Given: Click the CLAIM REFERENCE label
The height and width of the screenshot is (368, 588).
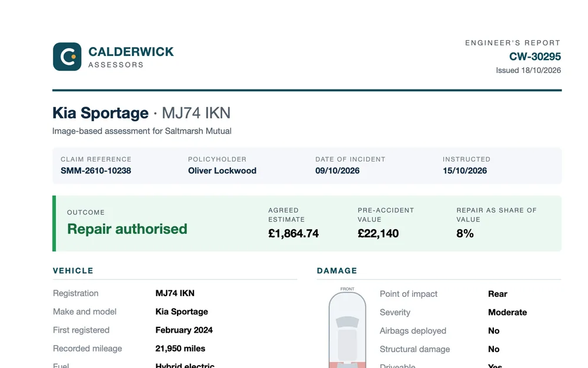Looking at the screenshot, I should point(96,159).
